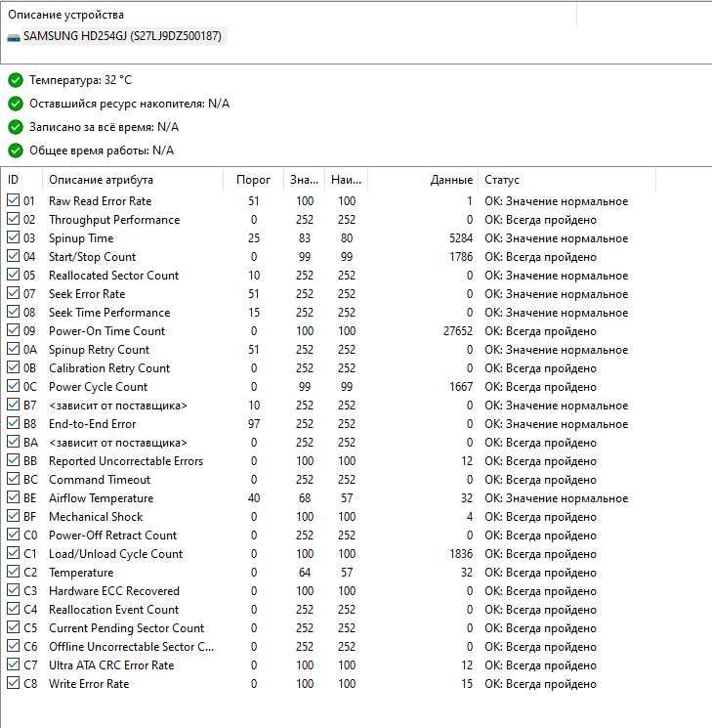Click the Зна... column header
The width and height of the screenshot is (712, 728).
(x=304, y=180)
